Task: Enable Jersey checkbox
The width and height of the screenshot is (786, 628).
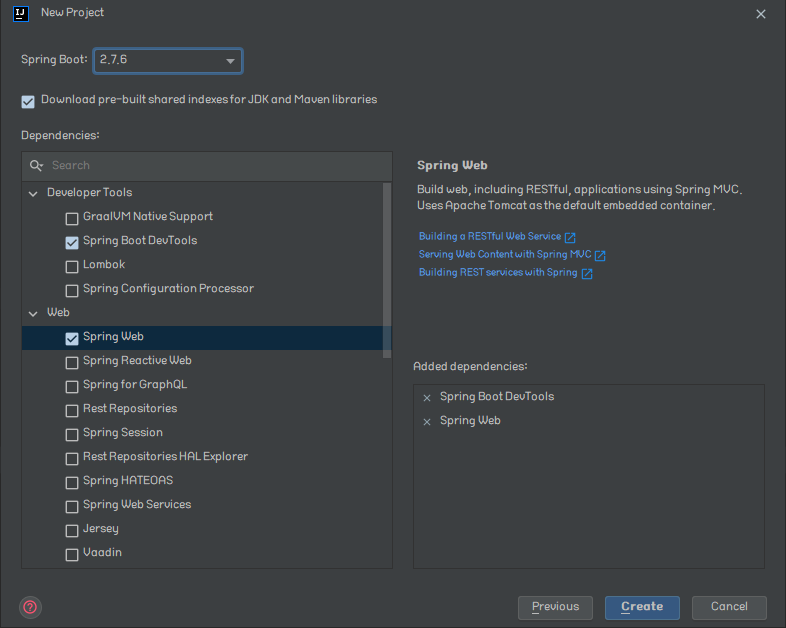Action: (x=72, y=531)
